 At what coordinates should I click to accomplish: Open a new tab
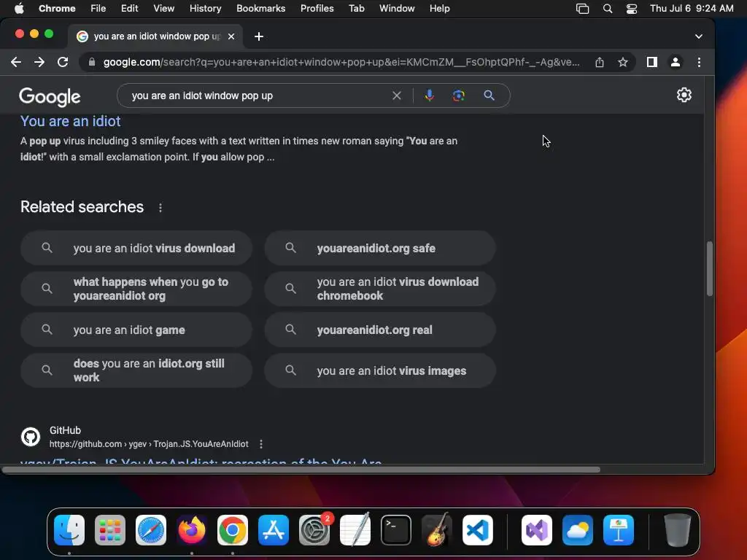click(x=259, y=36)
